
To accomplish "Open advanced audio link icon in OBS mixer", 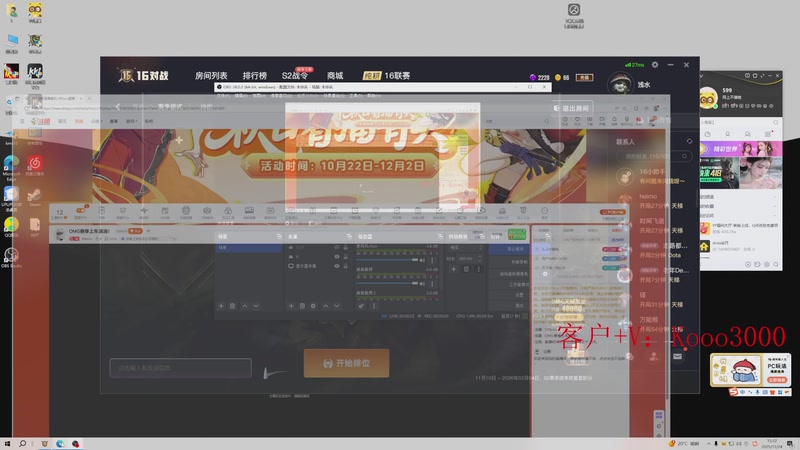I will (x=361, y=306).
